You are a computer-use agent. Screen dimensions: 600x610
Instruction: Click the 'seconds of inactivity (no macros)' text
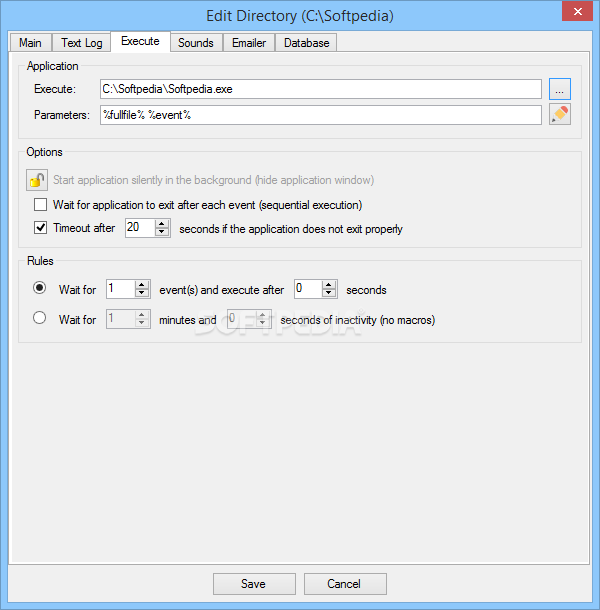tap(358, 320)
